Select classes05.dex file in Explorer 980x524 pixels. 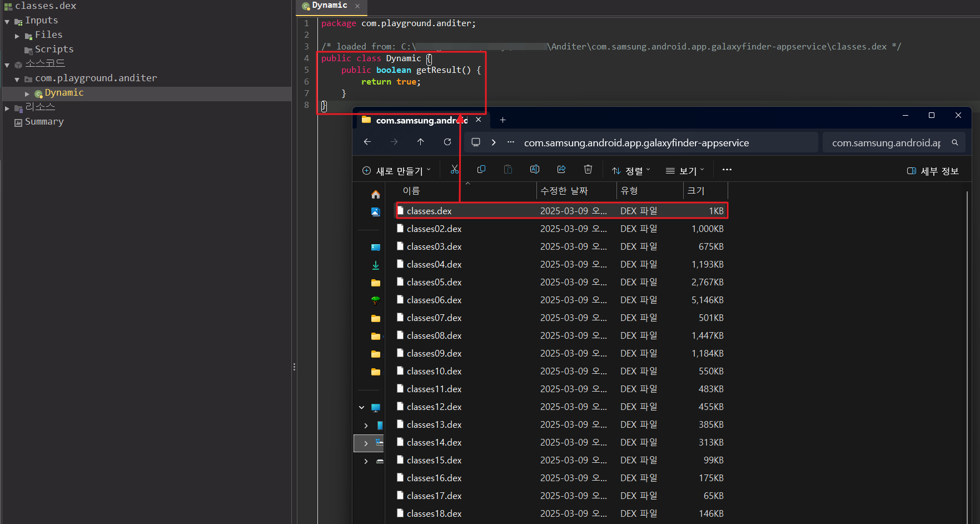561,282
